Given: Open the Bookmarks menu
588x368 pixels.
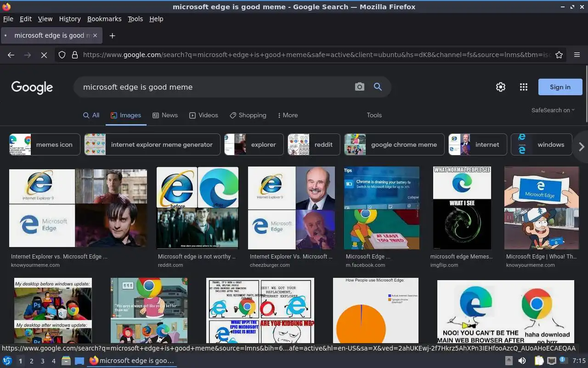Looking at the screenshot, I should tap(104, 19).
